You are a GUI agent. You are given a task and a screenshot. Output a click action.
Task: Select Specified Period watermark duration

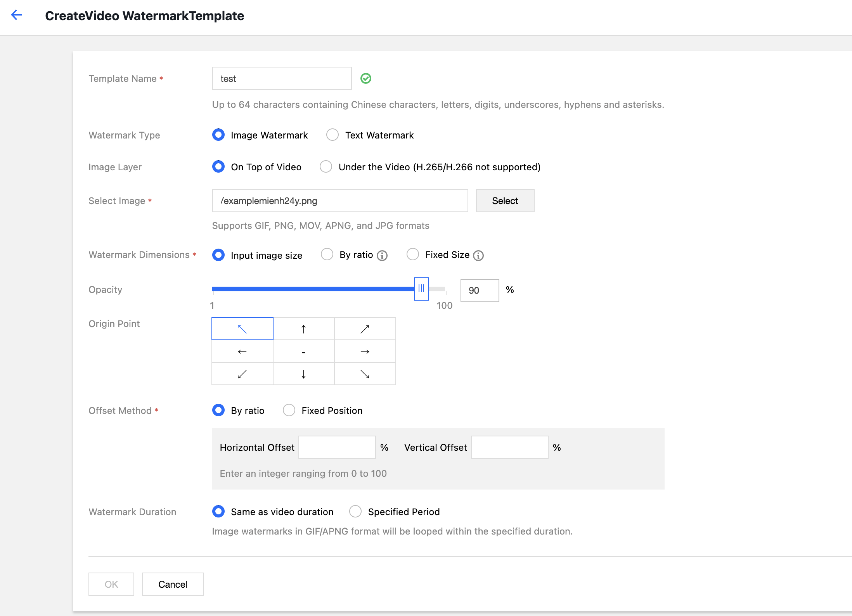pos(355,512)
